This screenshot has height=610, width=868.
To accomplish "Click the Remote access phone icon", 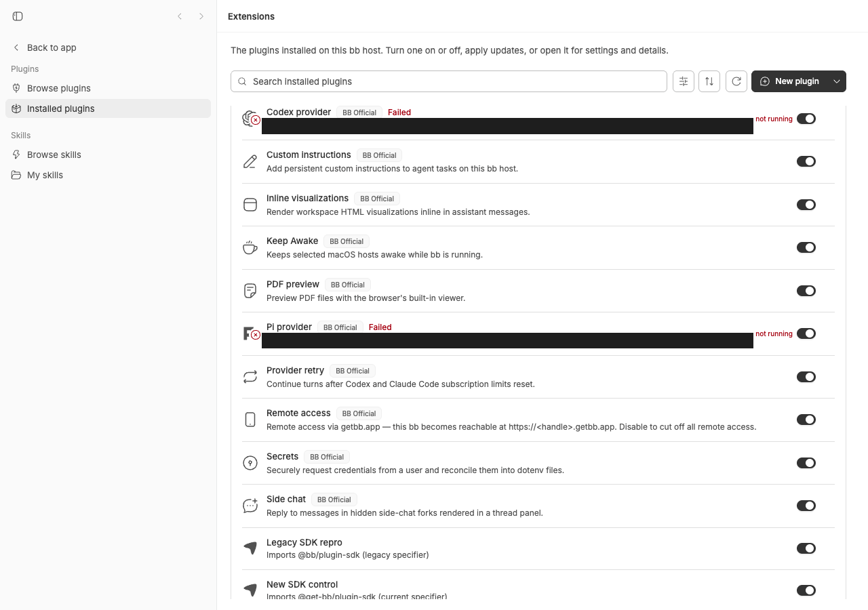I will click(x=250, y=420).
